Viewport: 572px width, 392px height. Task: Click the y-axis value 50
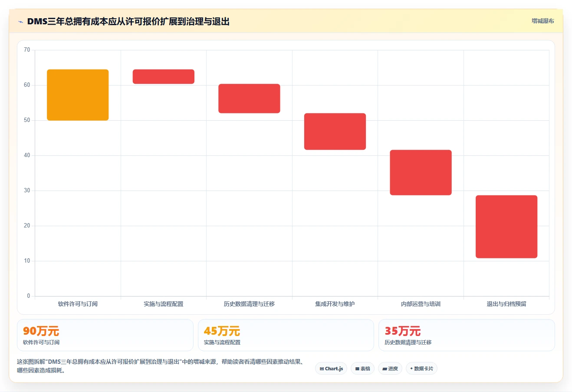point(27,120)
